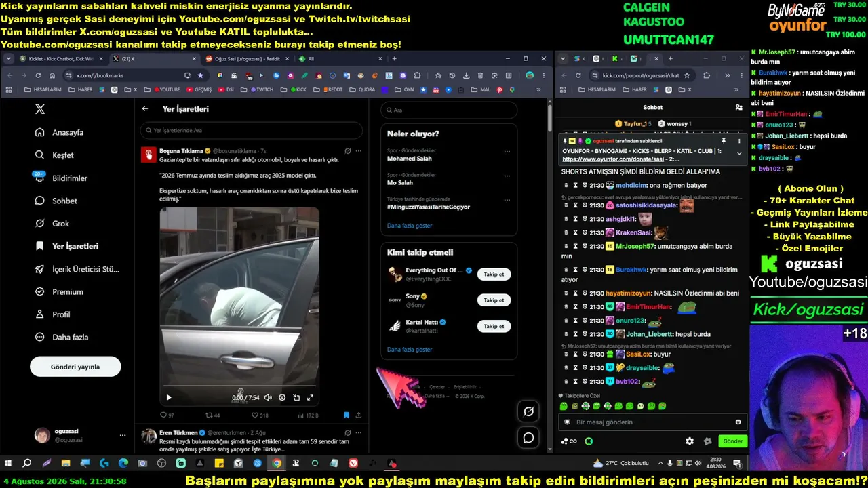
Task: Open Grok in the X sidebar
Action: pos(52,224)
